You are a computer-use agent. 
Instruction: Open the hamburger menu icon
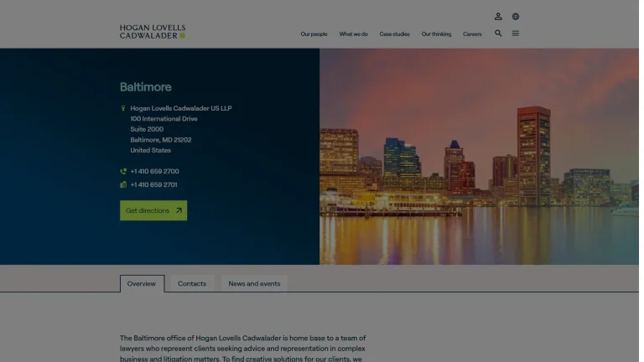coord(516,34)
